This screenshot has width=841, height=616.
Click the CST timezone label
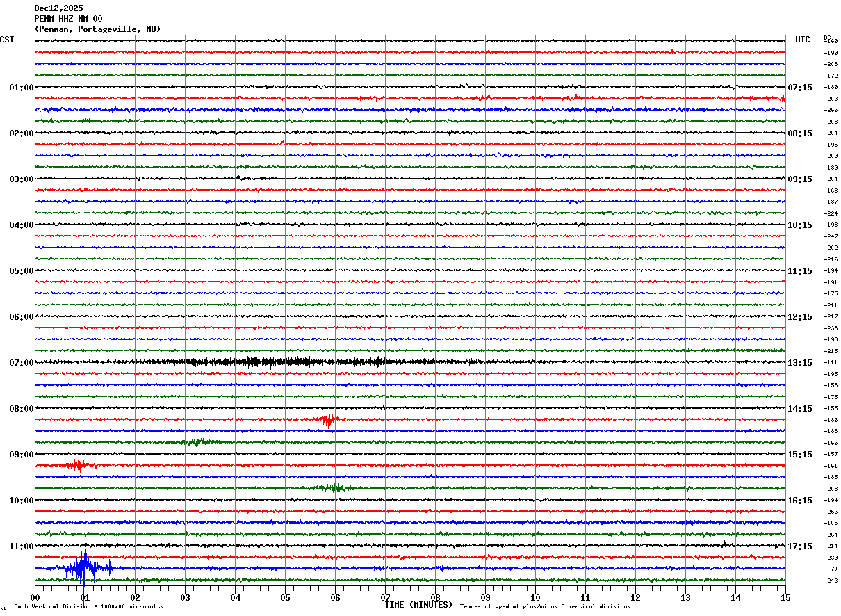click(x=7, y=40)
